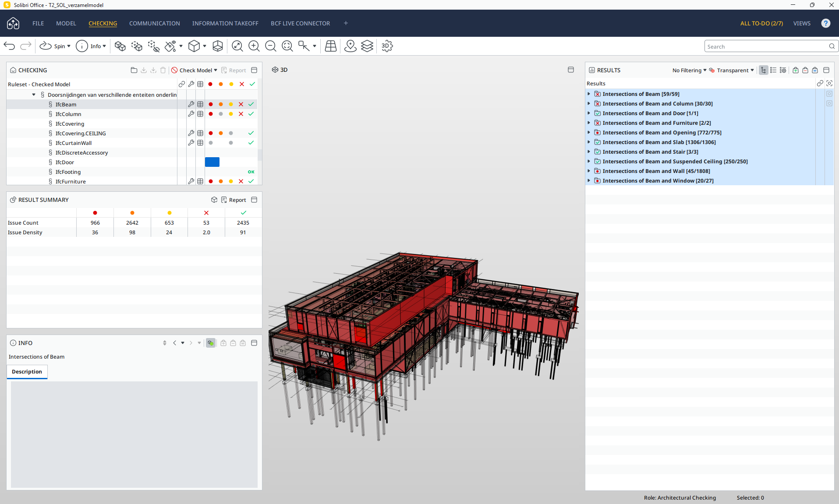Click the IfcBeam row parameters wrench icon
The width and height of the screenshot is (839, 504).
(x=191, y=104)
